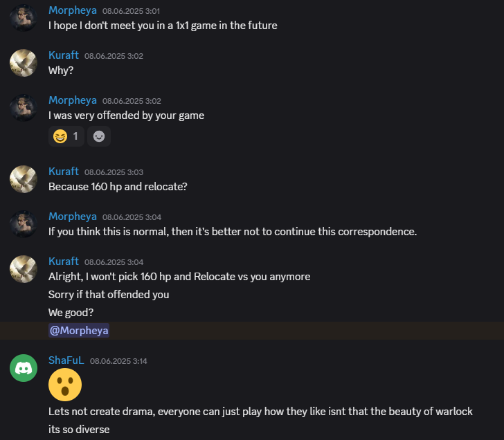
Task: Click Morpheya's avatar on the first message
Action: click(24, 17)
